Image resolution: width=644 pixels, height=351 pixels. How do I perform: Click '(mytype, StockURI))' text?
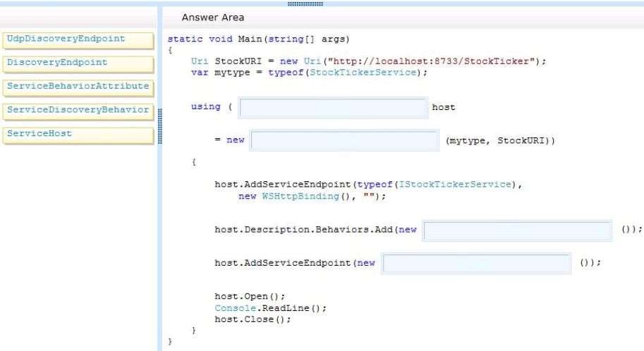click(500, 141)
